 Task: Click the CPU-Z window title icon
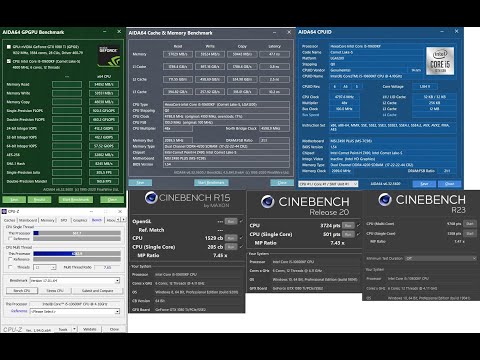click(x=4, y=211)
